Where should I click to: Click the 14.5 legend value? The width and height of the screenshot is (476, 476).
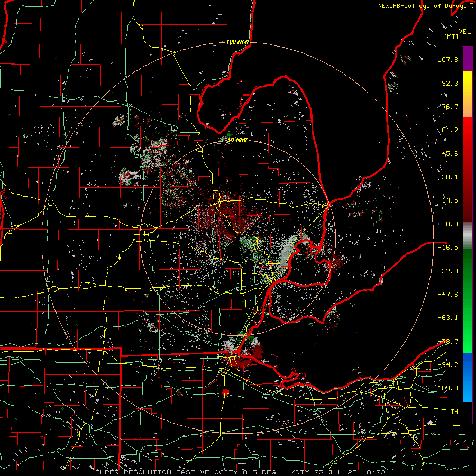450,200
